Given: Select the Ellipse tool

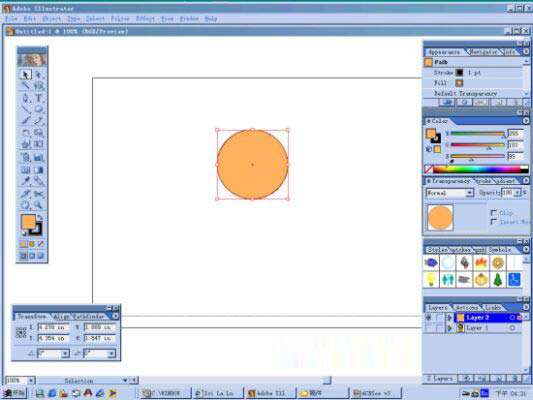Looking at the screenshot, I should tap(39, 109).
